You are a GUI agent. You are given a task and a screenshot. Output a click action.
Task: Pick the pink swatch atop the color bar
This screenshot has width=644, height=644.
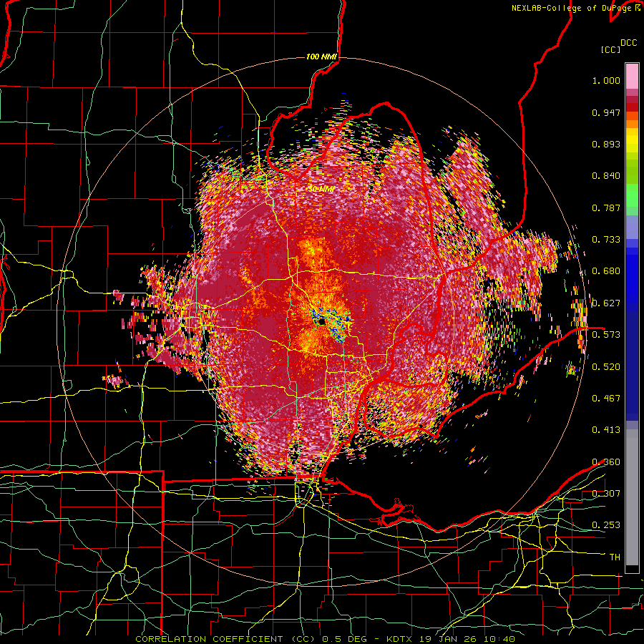click(x=632, y=76)
